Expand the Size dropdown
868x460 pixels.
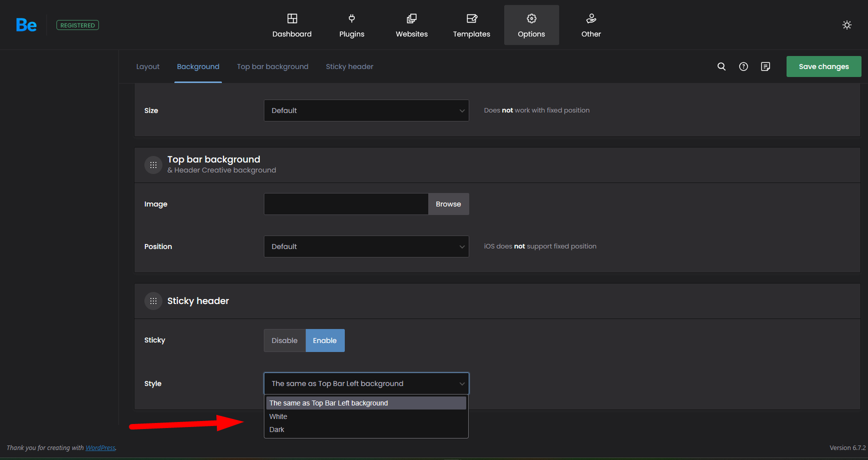366,110
